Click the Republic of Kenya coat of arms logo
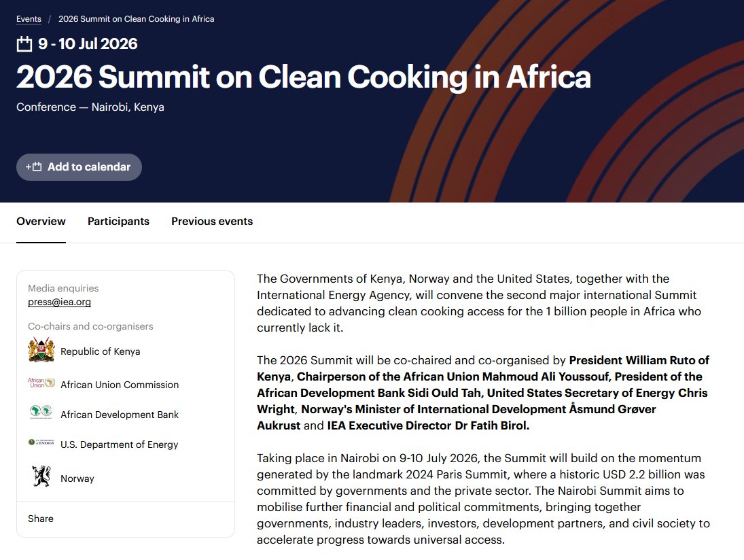The height and width of the screenshot is (560, 744). point(41,350)
